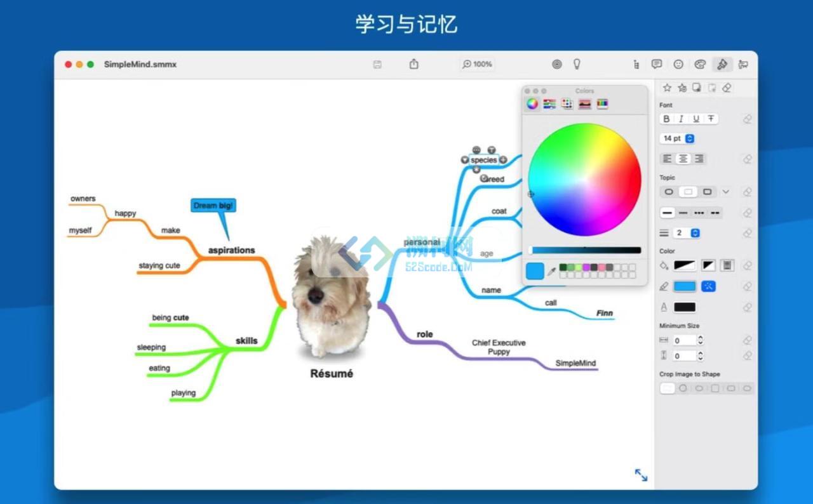
Task: Select the skills topic
Action: coord(246,341)
